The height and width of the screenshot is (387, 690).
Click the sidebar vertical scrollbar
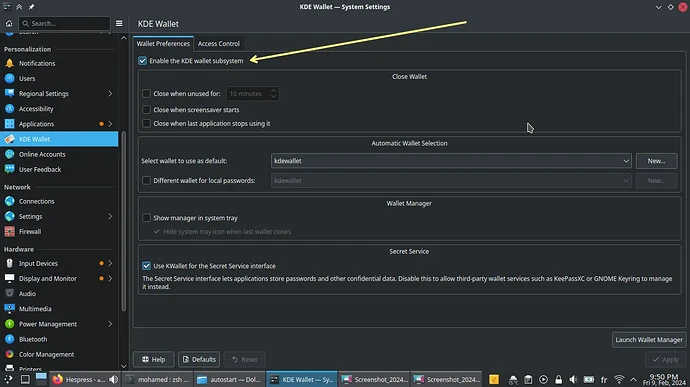tap(124, 220)
